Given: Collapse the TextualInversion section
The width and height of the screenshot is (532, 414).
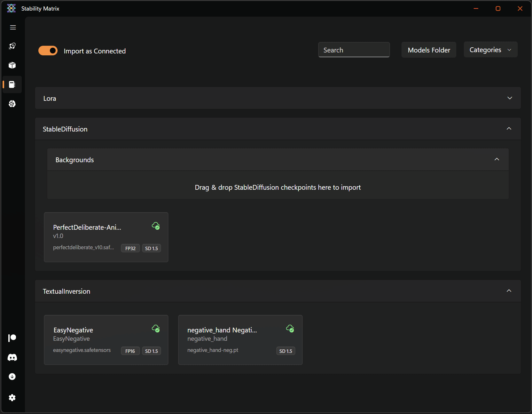Looking at the screenshot, I should (509, 291).
